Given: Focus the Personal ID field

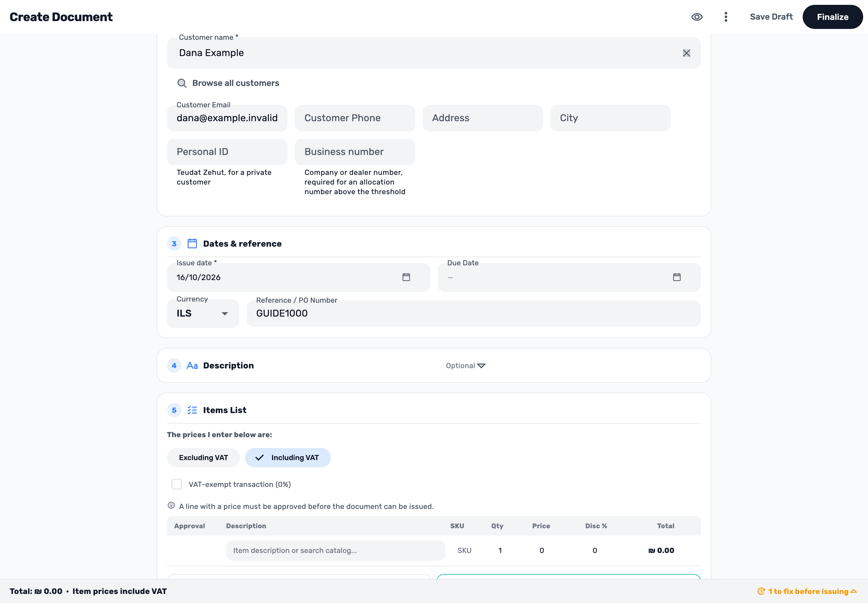Looking at the screenshot, I should click(x=227, y=152).
